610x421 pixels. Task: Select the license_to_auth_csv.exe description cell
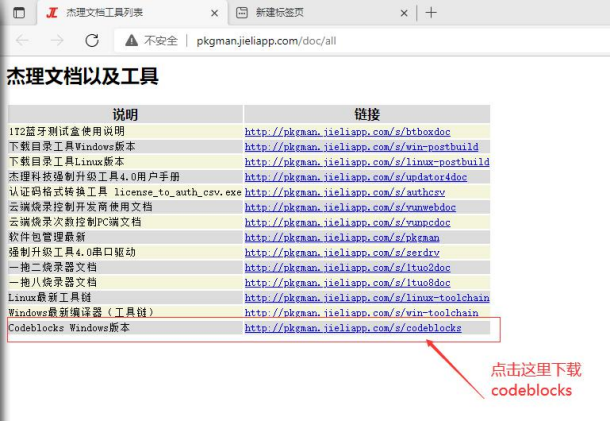pyautogui.click(x=125, y=192)
